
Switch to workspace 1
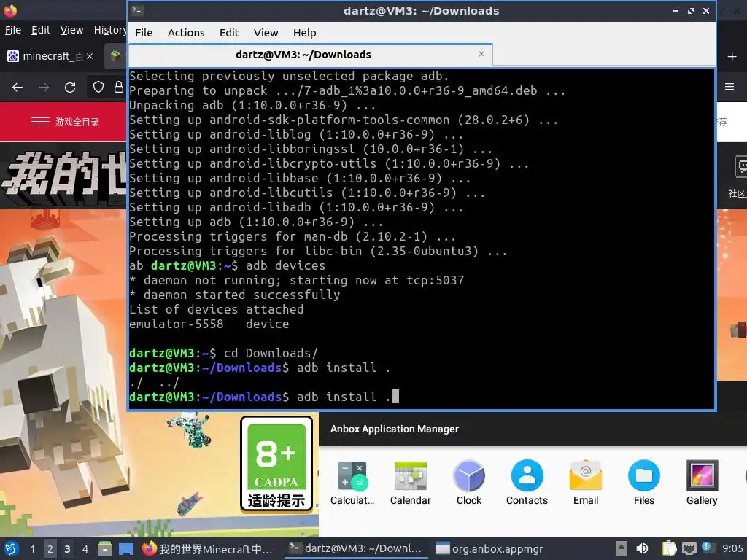coord(32,548)
